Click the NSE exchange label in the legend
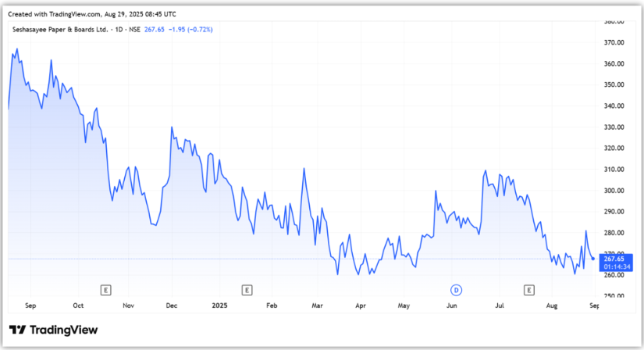This screenshot has height=350, width=644. pos(135,29)
